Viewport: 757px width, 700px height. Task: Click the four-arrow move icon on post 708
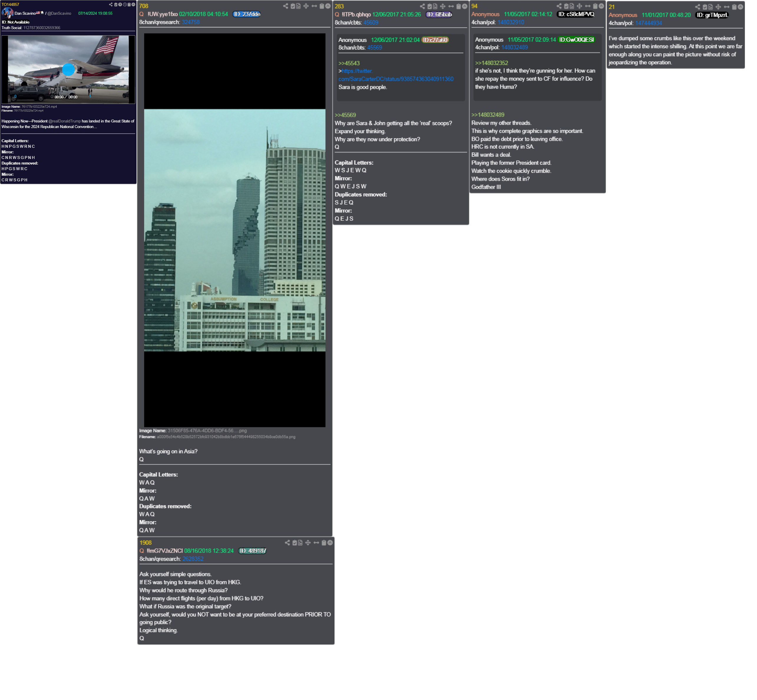coord(306,6)
